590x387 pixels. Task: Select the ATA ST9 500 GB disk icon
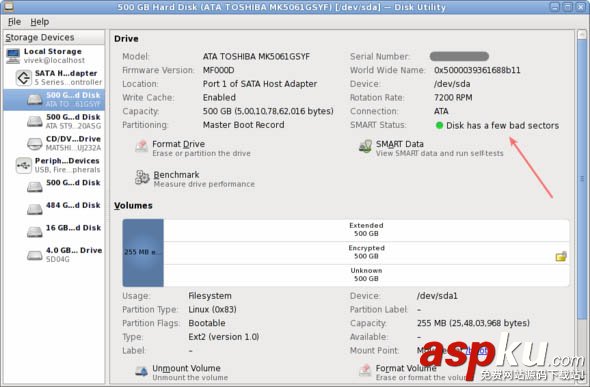35,121
